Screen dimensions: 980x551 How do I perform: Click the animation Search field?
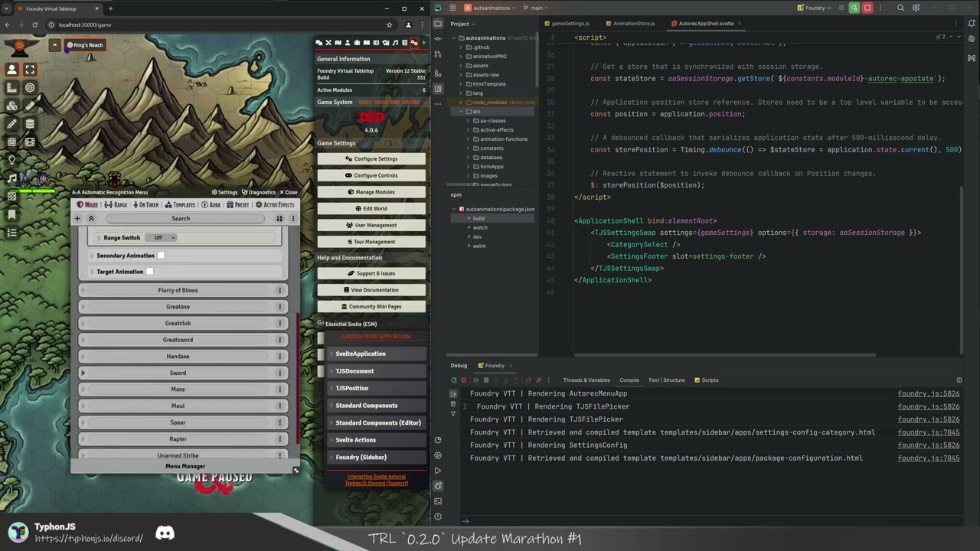[x=181, y=218]
